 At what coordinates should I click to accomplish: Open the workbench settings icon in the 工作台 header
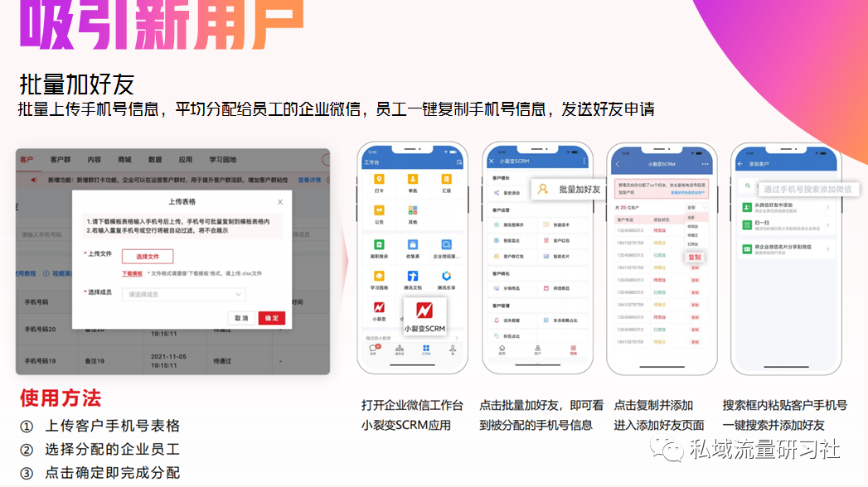[x=459, y=162]
